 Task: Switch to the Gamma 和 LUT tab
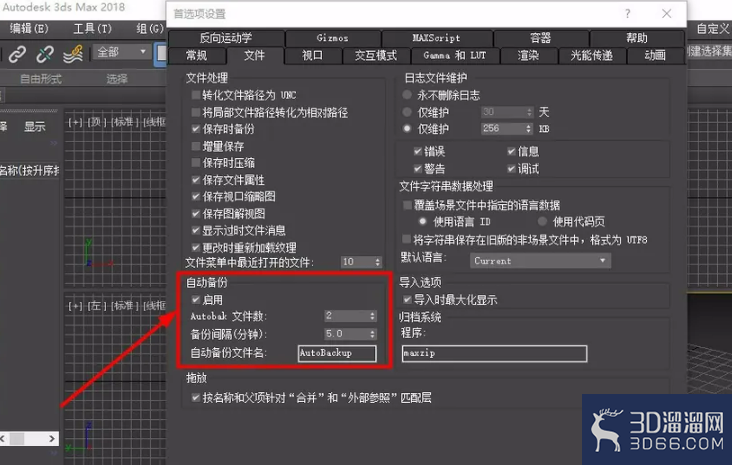pos(455,56)
